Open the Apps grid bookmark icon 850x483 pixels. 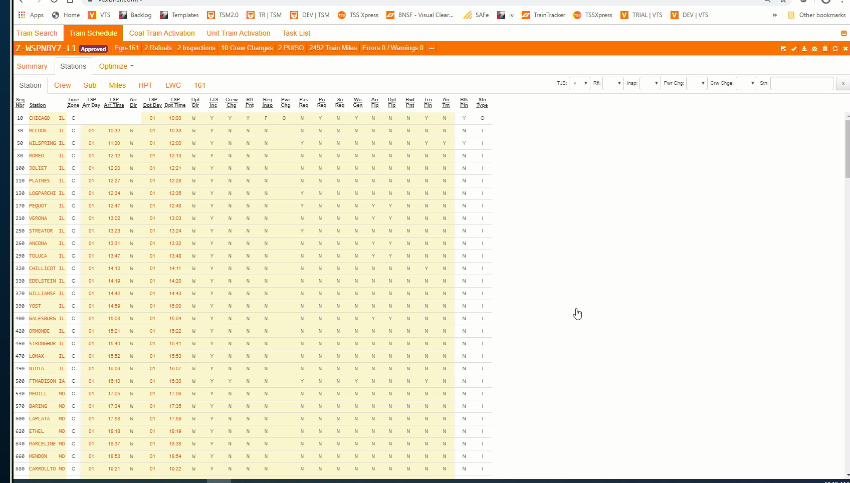click(x=21, y=15)
